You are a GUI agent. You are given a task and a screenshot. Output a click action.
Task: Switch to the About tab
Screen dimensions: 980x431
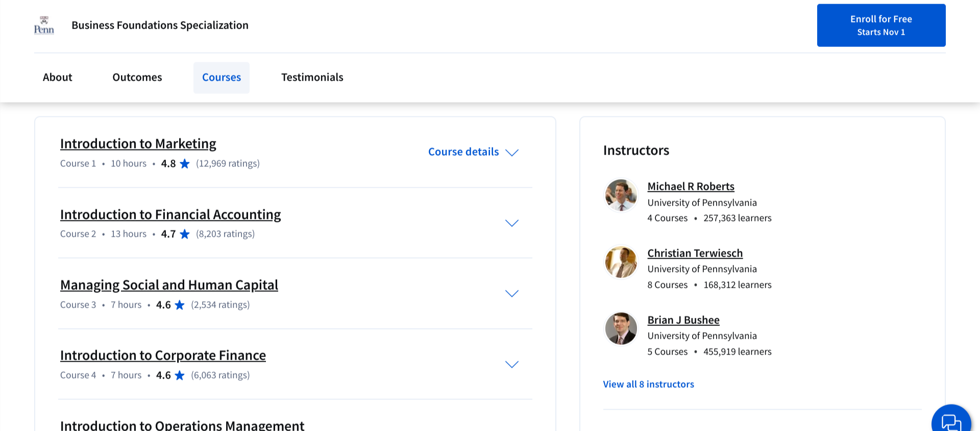(58, 78)
